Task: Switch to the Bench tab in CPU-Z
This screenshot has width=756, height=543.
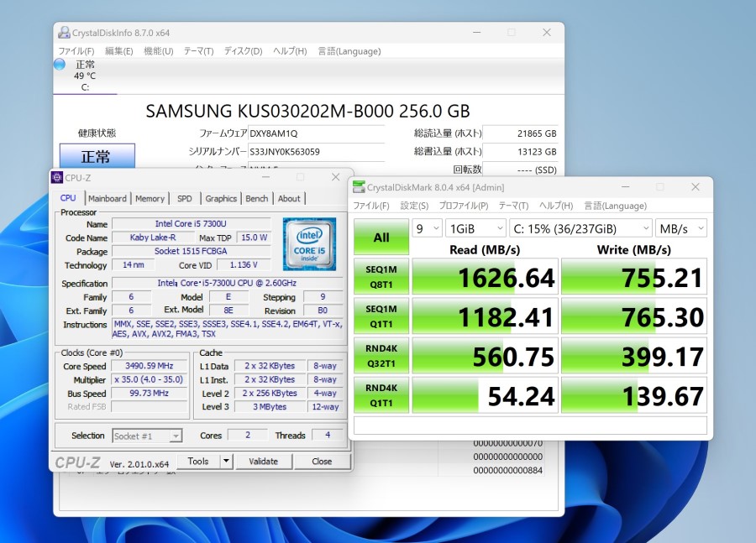Action: click(x=256, y=199)
